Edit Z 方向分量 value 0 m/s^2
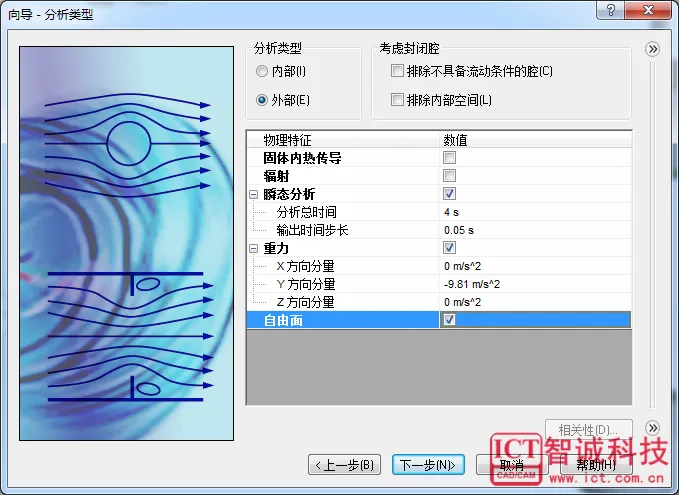Viewport: 679px width, 495px height. pos(536,302)
